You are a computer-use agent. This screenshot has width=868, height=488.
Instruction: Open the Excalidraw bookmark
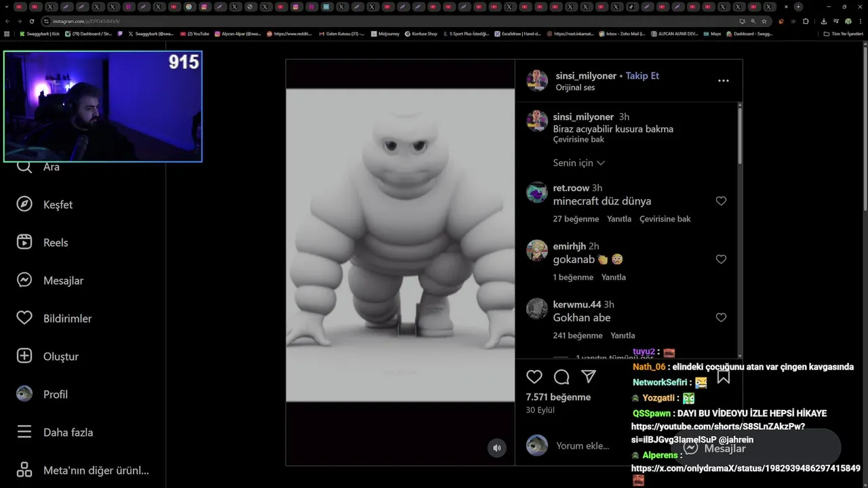click(517, 33)
